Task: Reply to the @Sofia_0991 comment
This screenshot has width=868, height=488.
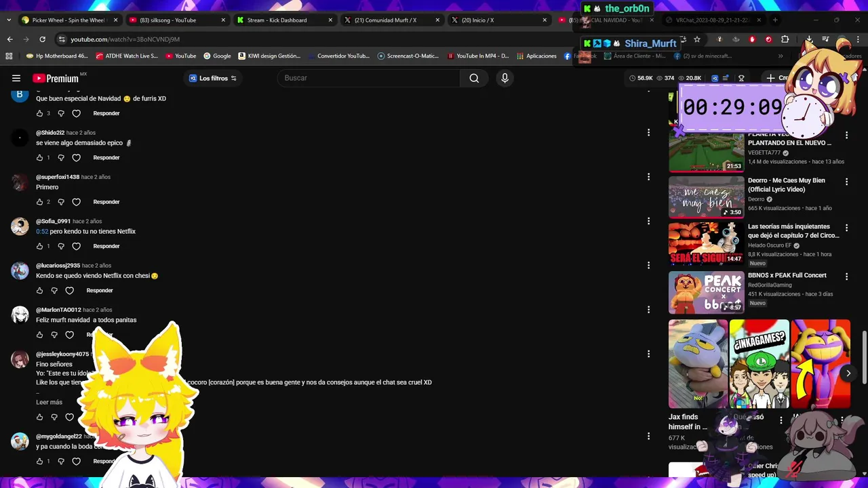Action: [x=106, y=246]
